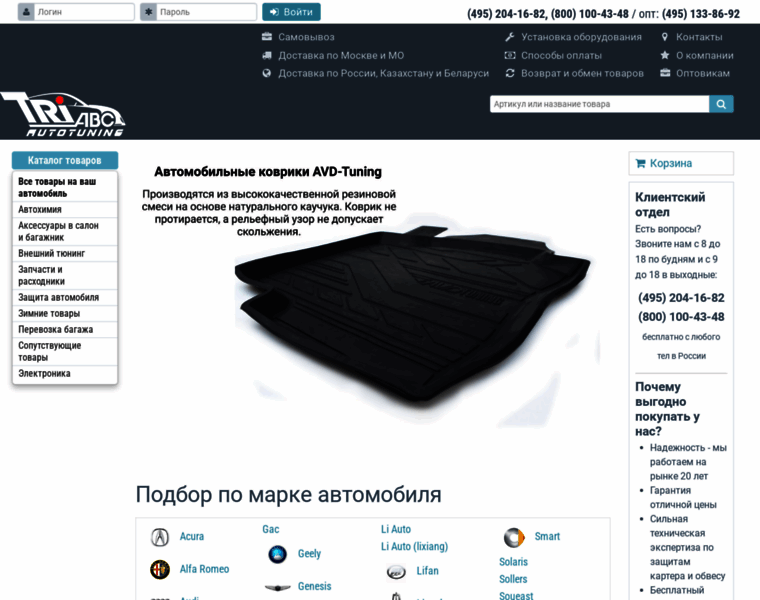The height and width of the screenshot is (600, 760).
Task: Click the TRI ABC Autotuning logo
Action: [x=63, y=114]
